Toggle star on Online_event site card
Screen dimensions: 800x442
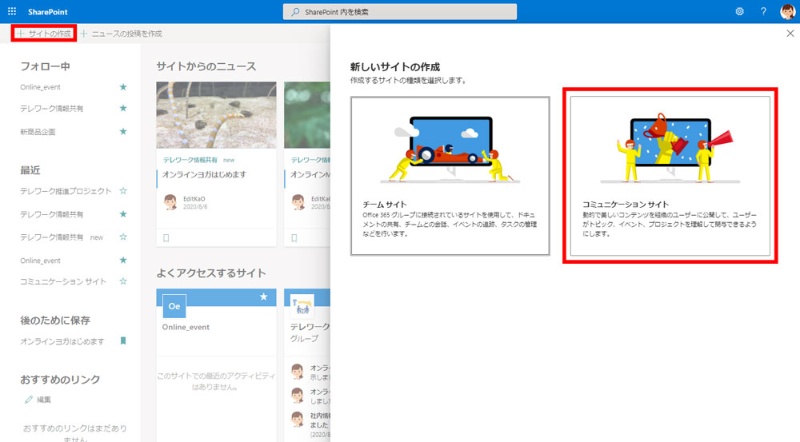tap(263, 297)
